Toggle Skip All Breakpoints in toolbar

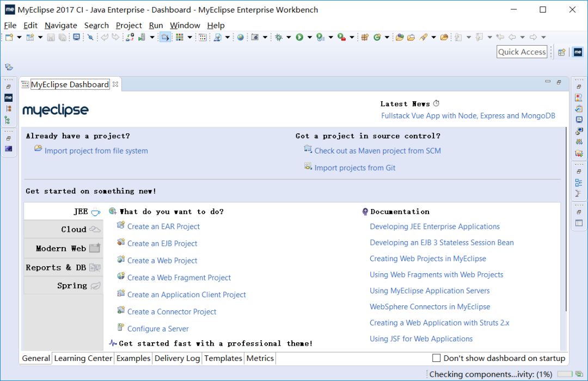click(x=90, y=37)
